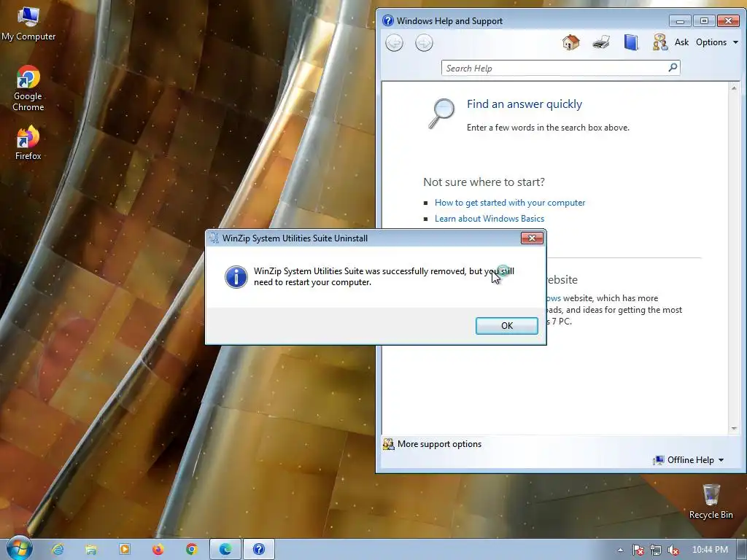This screenshot has height=560, width=747.
Task: Click the Help window scrollbar down arrow
Action: [734, 428]
